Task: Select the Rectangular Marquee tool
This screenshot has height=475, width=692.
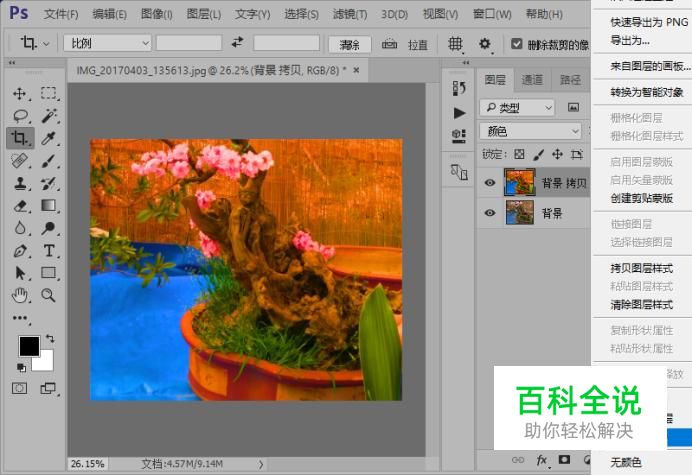Action: pos(49,94)
